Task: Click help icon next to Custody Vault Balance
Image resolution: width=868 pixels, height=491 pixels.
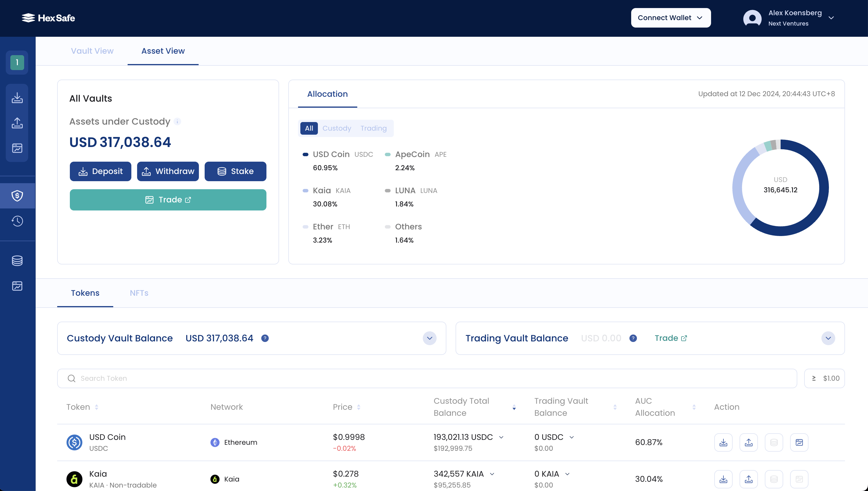Action: click(x=265, y=338)
